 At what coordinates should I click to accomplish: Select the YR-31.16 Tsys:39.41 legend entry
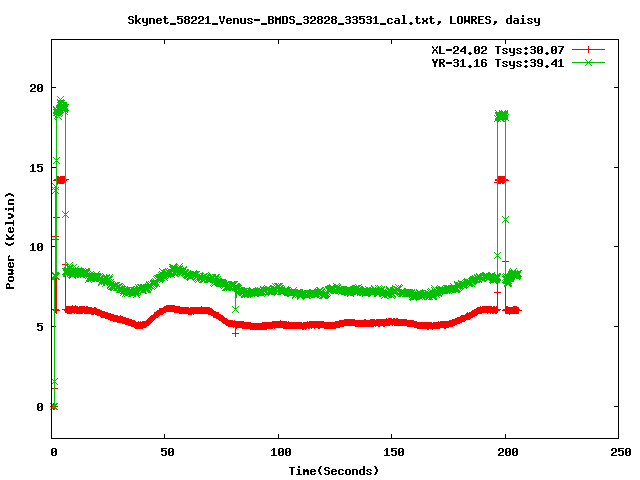coord(498,63)
